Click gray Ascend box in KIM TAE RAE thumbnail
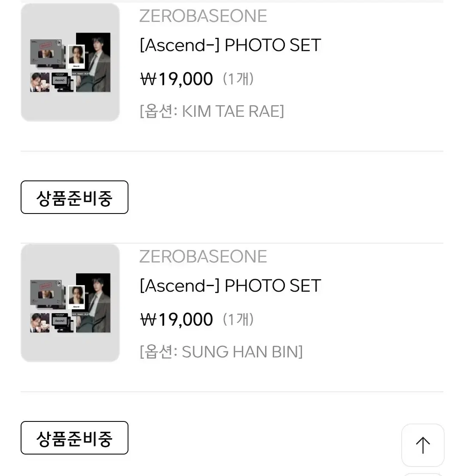This screenshot has height=476, width=464. (x=46, y=52)
